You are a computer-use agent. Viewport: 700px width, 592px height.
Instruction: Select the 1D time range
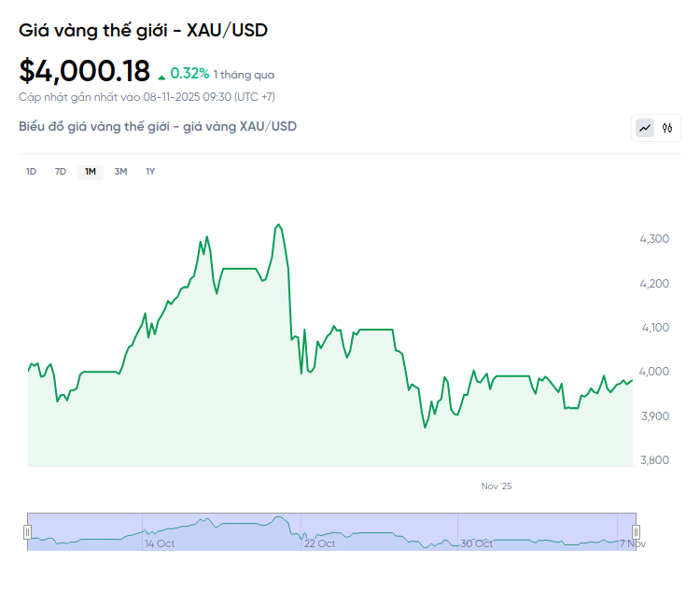pos(31,171)
